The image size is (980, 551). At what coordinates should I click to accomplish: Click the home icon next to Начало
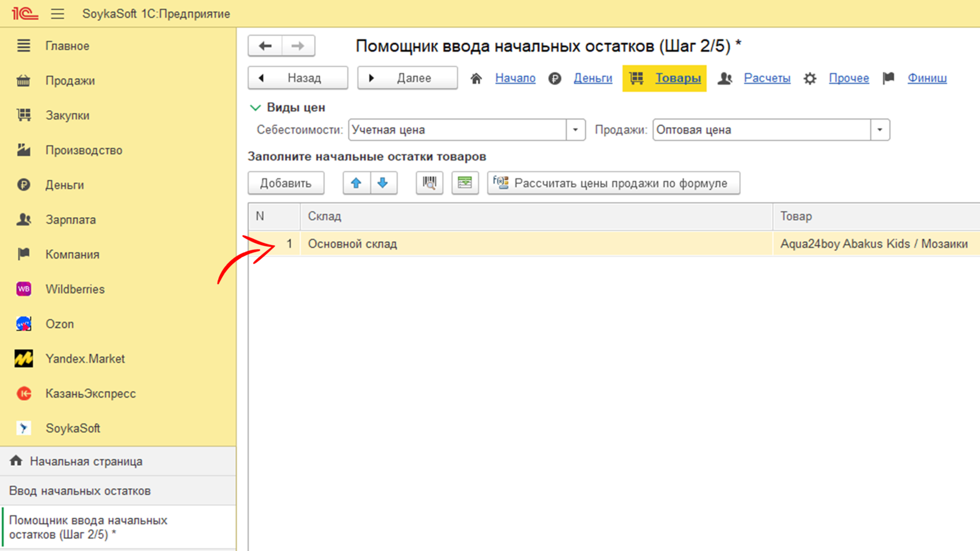[476, 78]
